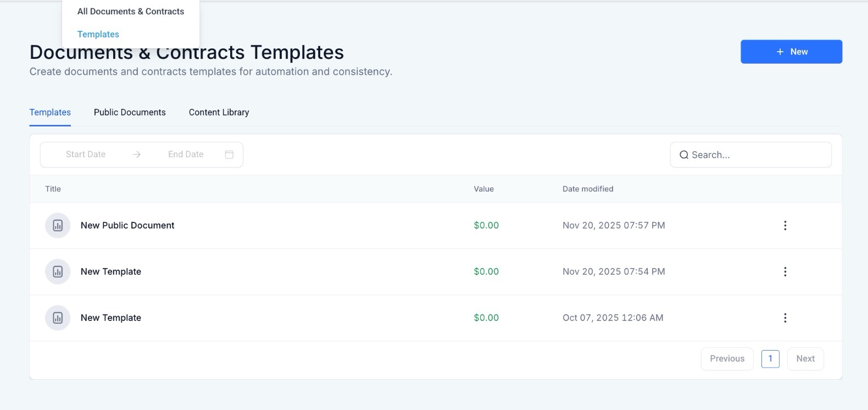
Task: Open the three-dot menu for New Public Document
Action: (x=785, y=225)
